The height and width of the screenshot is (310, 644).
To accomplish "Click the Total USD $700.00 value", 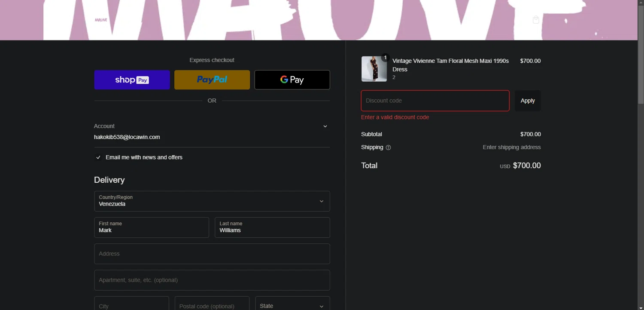I will 520,166.
